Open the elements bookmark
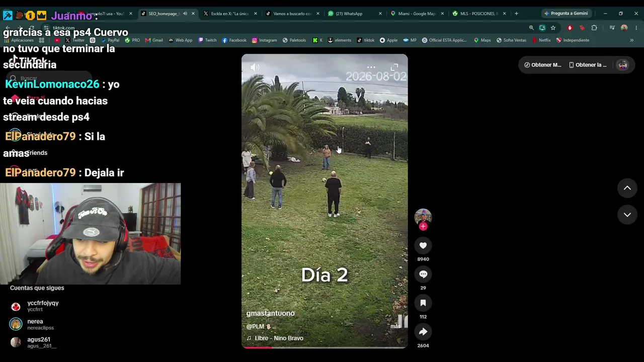Image resolution: width=644 pixels, height=362 pixels. point(340,40)
